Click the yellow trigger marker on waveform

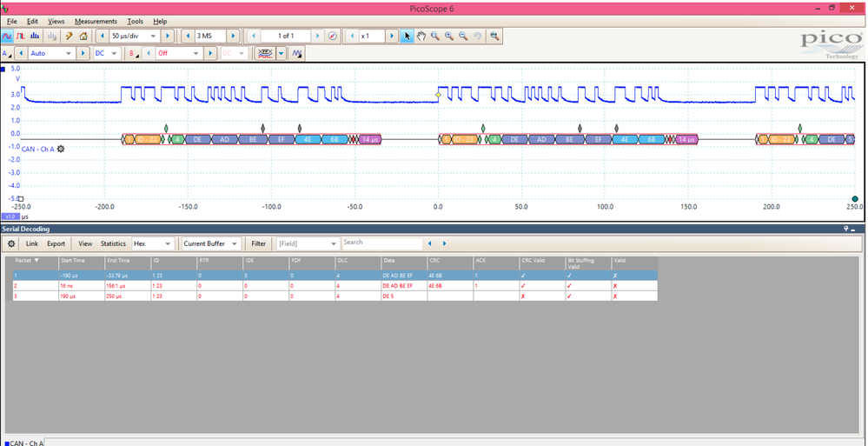point(438,96)
